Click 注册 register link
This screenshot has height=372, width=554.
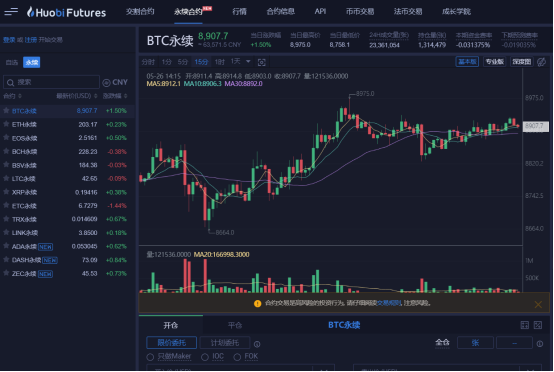tap(31, 40)
